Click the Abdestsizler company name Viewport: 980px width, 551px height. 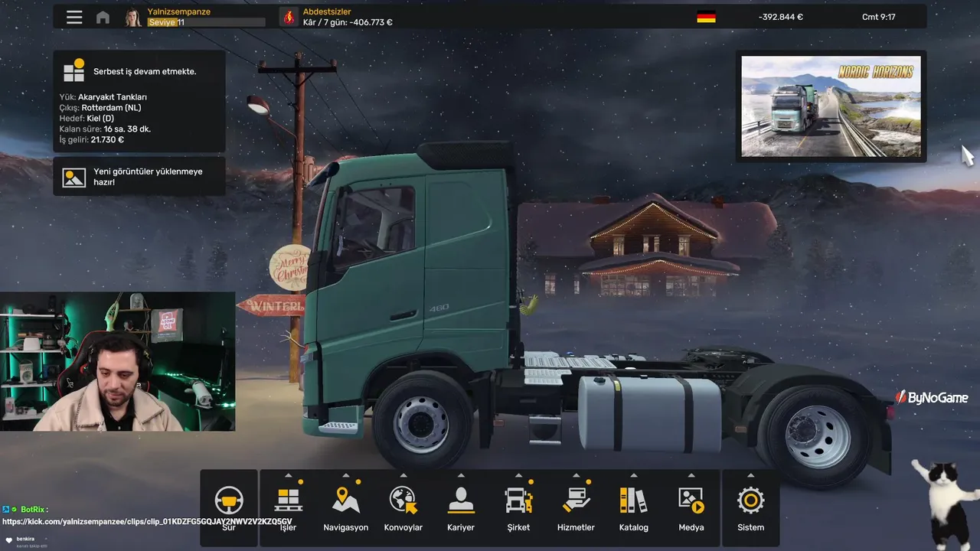pyautogui.click(x=327, y=11)
